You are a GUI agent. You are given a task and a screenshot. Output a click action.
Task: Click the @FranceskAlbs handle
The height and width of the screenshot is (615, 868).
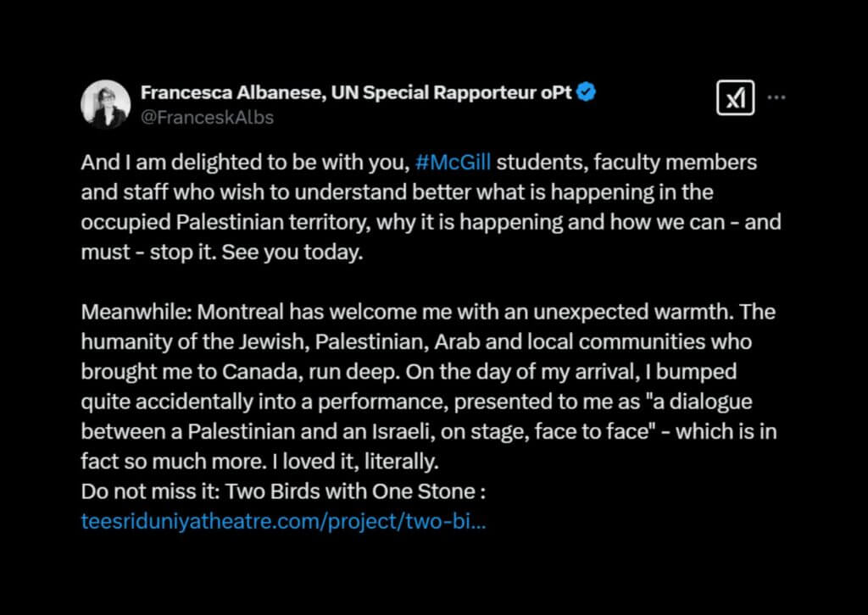tap(207, 118)
